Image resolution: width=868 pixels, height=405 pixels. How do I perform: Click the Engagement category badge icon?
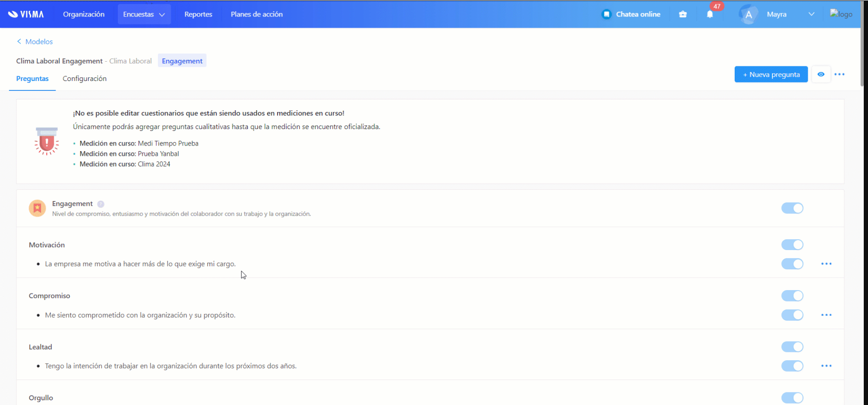[x=37, y=208]
